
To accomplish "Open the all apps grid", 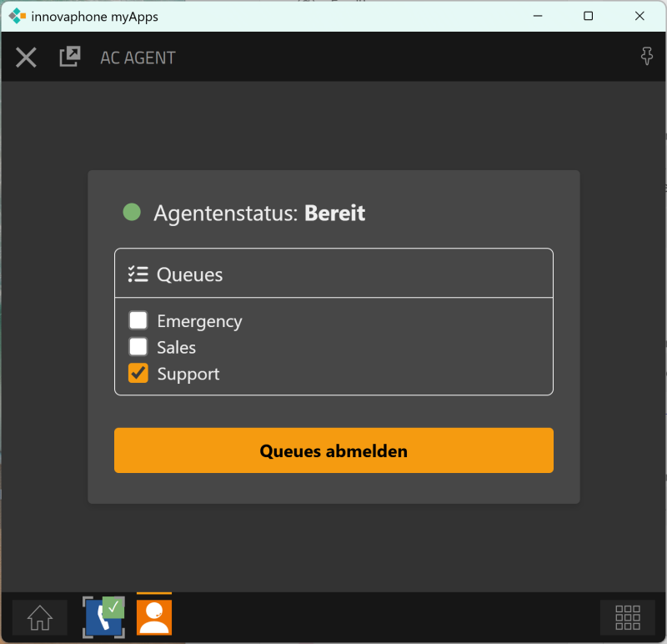I will (x=628, y=617).
